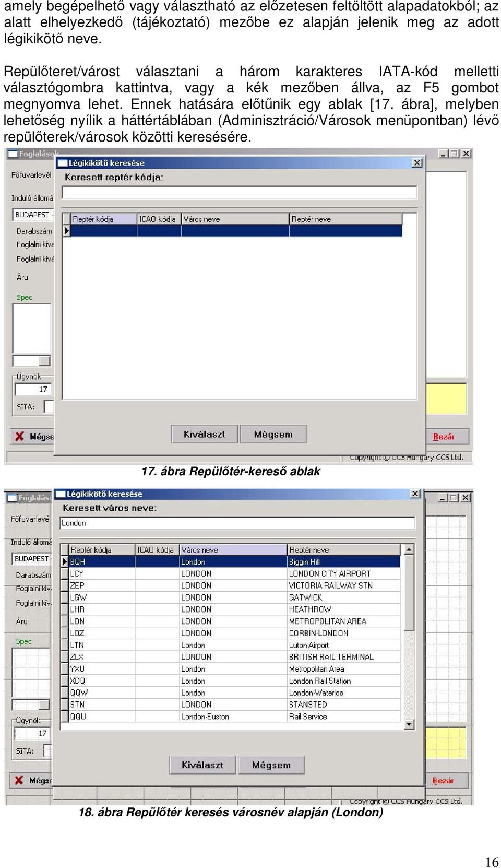Click Város neve header in London results

click(233, 549)
